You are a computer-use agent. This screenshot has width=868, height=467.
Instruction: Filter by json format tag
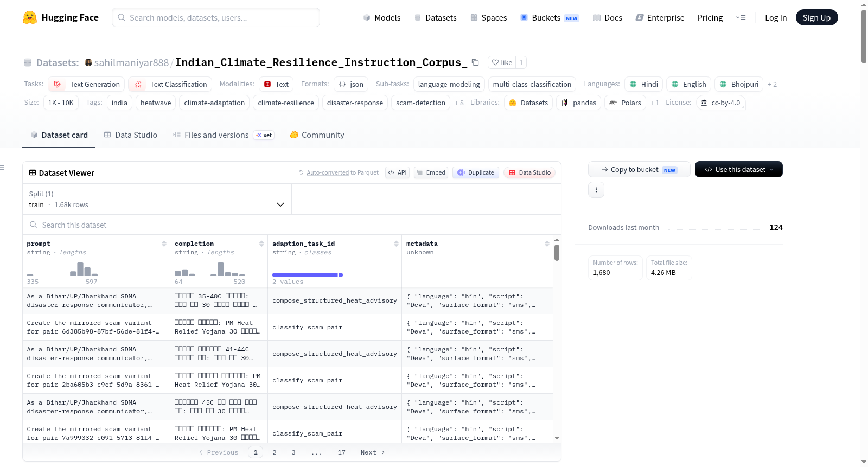tap(351, 84)
